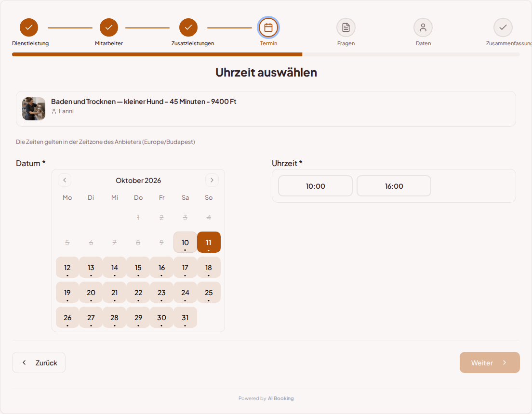Open the AI Booking link
The height and width of the screenshot is (414, 532).
tap(280, 399)
